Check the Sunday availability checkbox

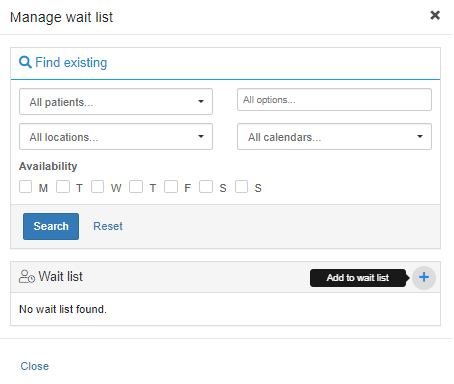tap(241, 187)
